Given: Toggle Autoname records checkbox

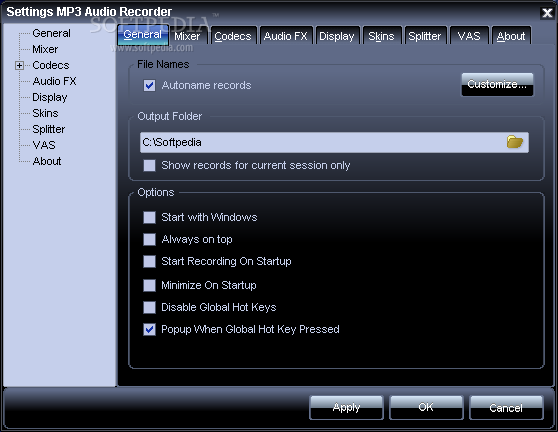Looking at the screenshot, I should (x=149, y=85).
